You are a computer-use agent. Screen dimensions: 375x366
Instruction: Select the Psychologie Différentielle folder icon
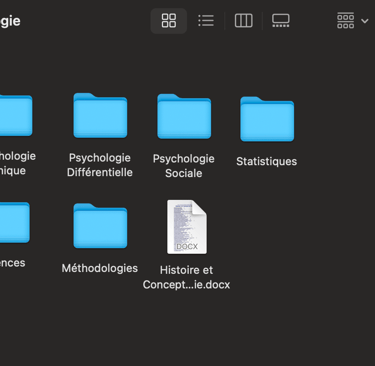(100, 115)
